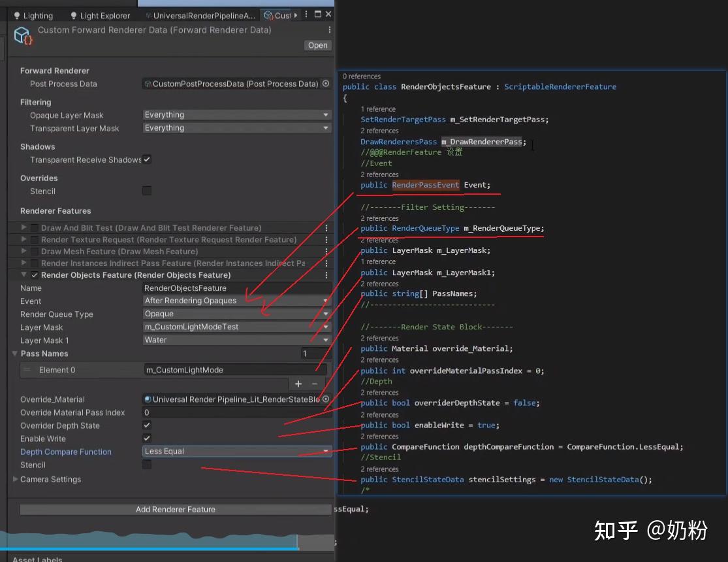Click the Forward Renderer Data cube icon
Viewport: 728px width, 562px height.
pos(23,36)
